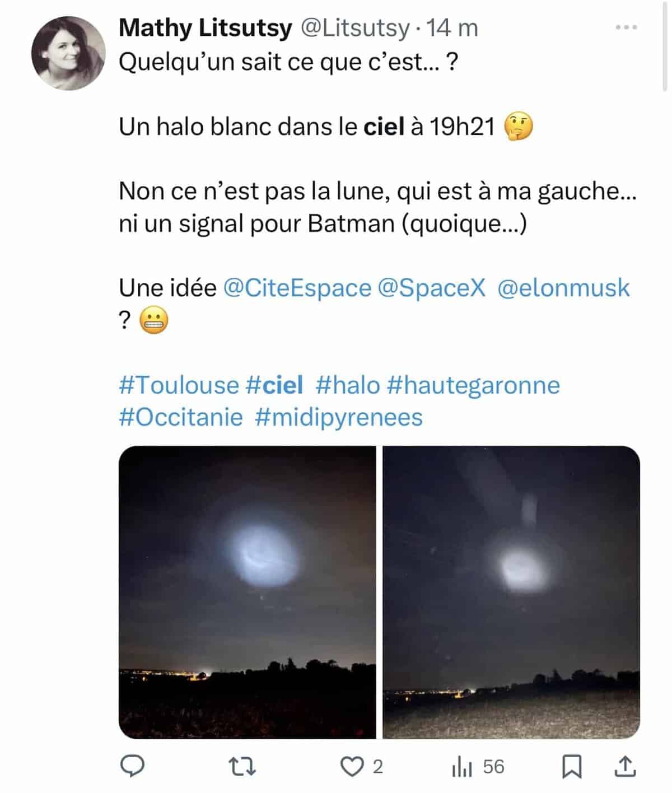Click the Mathy Litsutsy display name
Screen dimensions: 672x793
205,28
